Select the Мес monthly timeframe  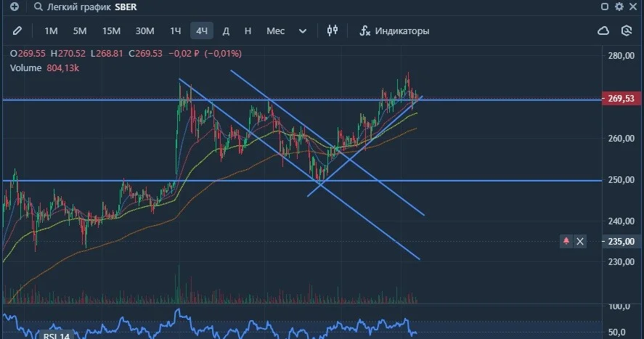pyautogui.click(x=276, y=30)
